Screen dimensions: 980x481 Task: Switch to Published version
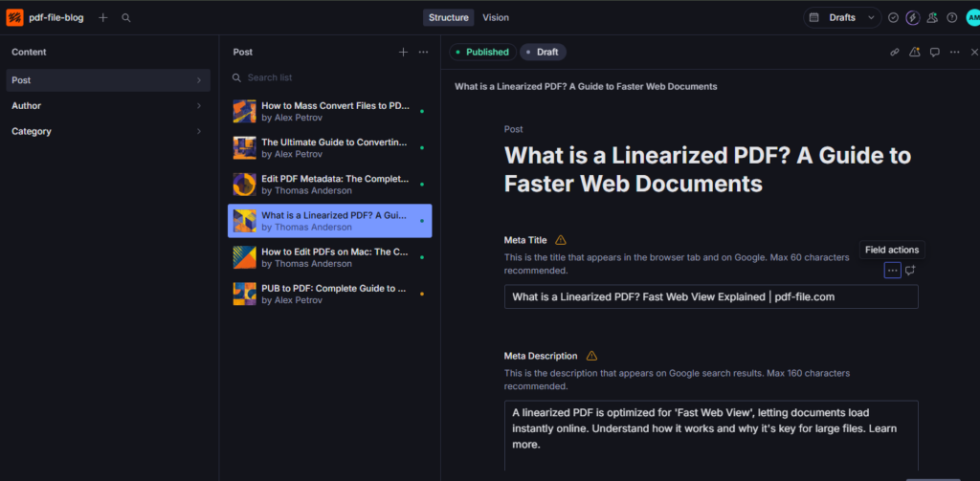coord(482,52)
